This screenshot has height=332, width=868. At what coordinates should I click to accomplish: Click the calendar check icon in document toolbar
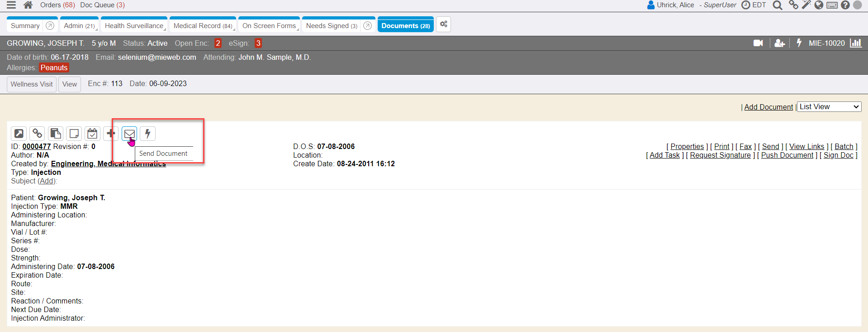pos(92,134)
